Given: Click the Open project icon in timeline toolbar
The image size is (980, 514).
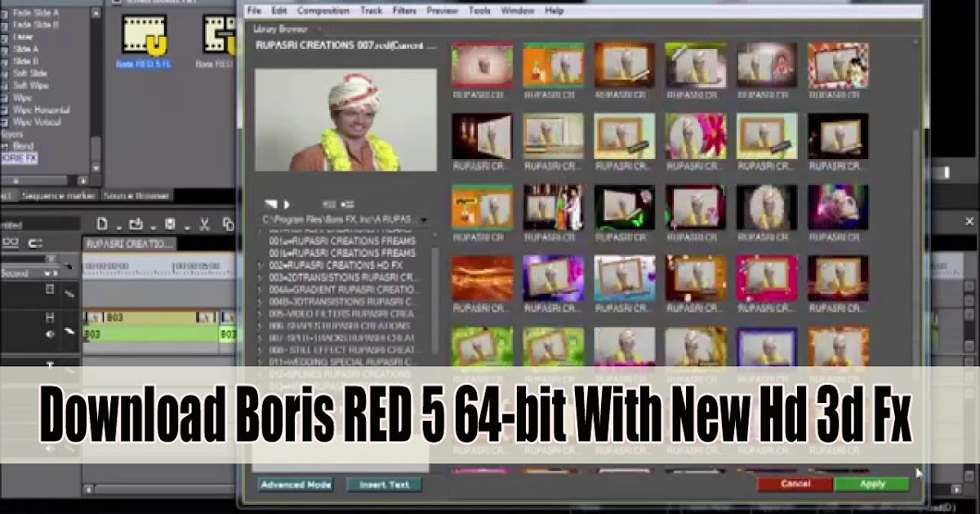Looking at the screenshot, I should click(x=136, y=224).
